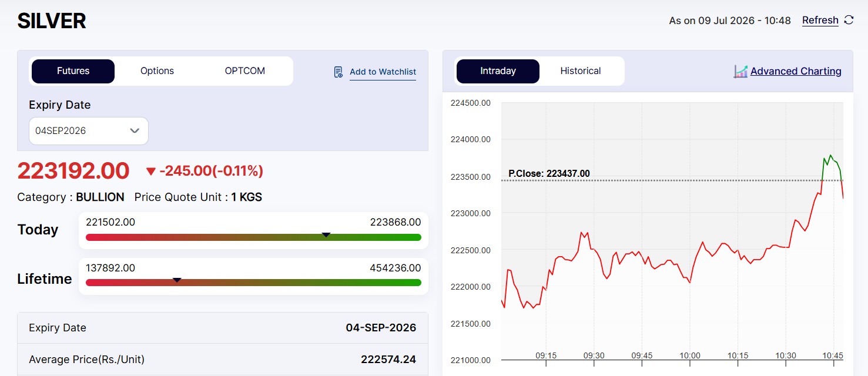This screenshot has width=868, height=376.
Task: Click the SILVER heading
Action: click(x=52, y=21)
